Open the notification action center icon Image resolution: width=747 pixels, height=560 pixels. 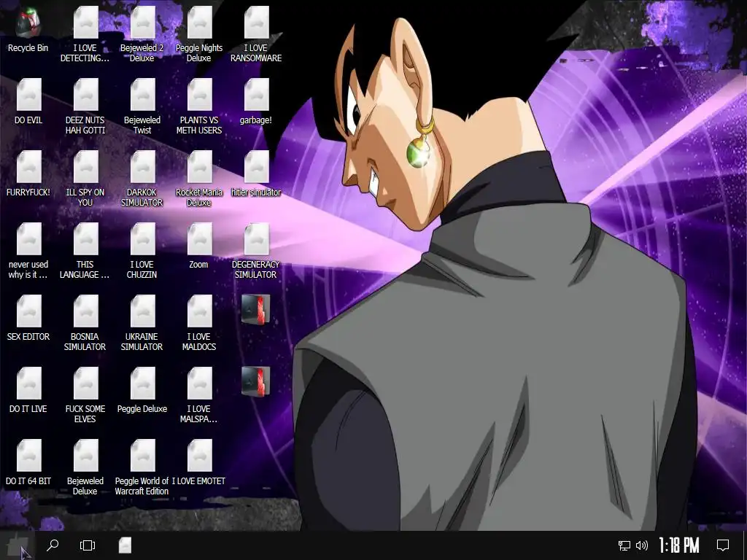(723, 545)
